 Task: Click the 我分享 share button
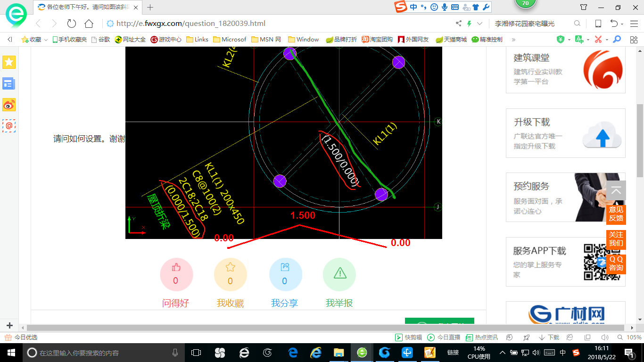coord(285,275)
